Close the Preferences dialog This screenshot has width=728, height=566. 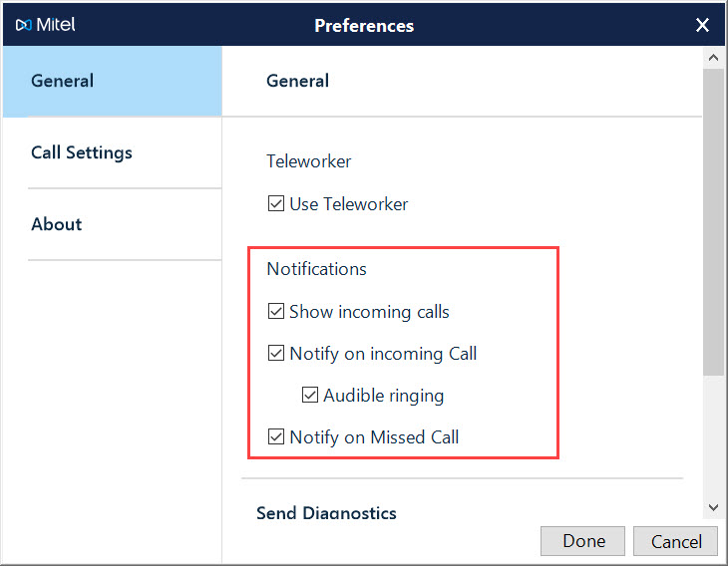click(x=702, y=26)
